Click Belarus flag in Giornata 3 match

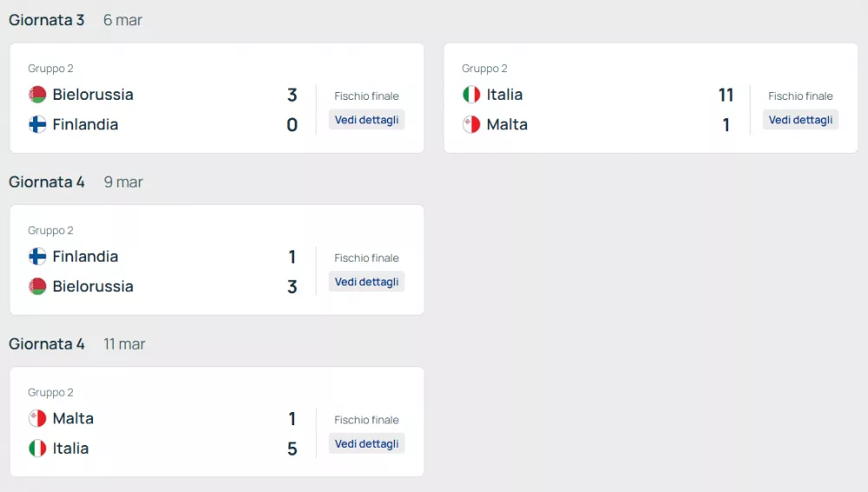coord(37,95)
